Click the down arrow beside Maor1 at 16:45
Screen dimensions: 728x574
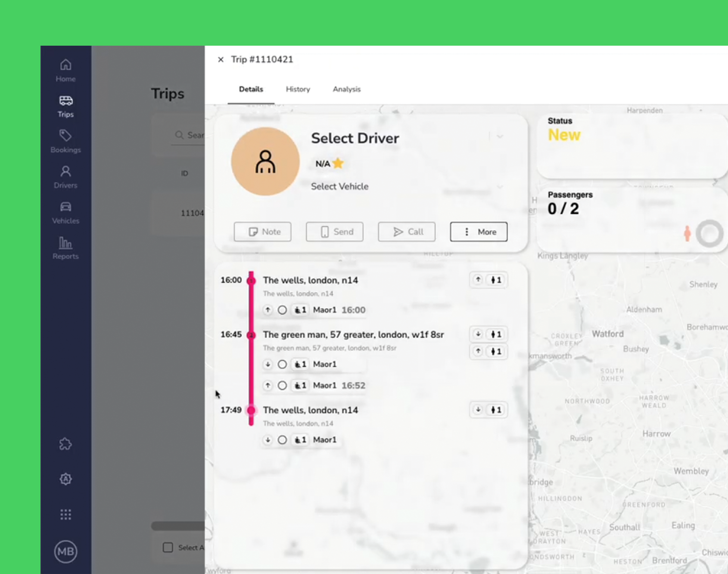(268, 364)
